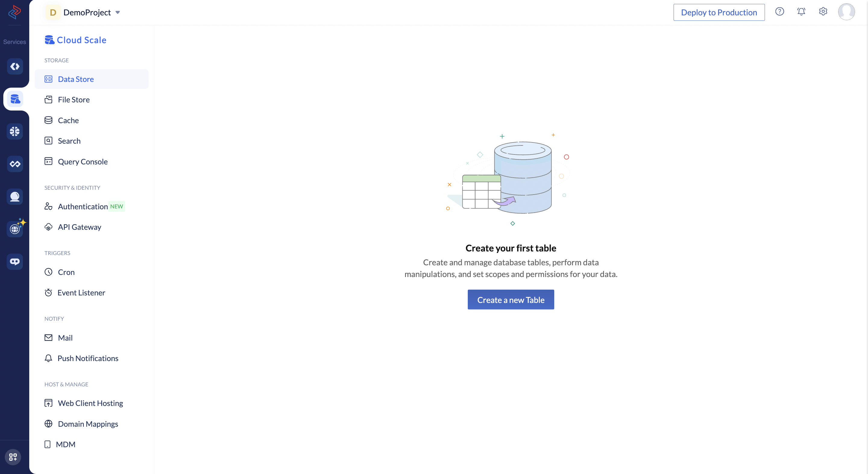868x474 pixels.
Task: Click the Cron triggers icon
Action: (x=48, y=271)
